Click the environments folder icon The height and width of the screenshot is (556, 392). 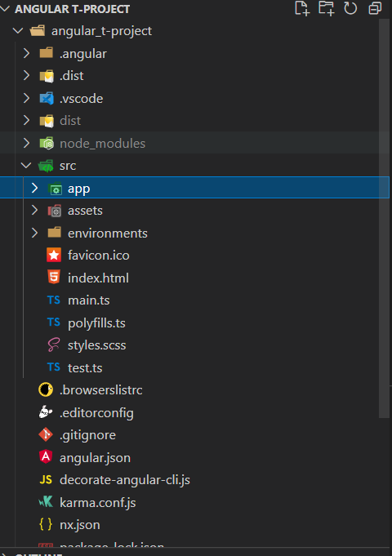[54, 233]
